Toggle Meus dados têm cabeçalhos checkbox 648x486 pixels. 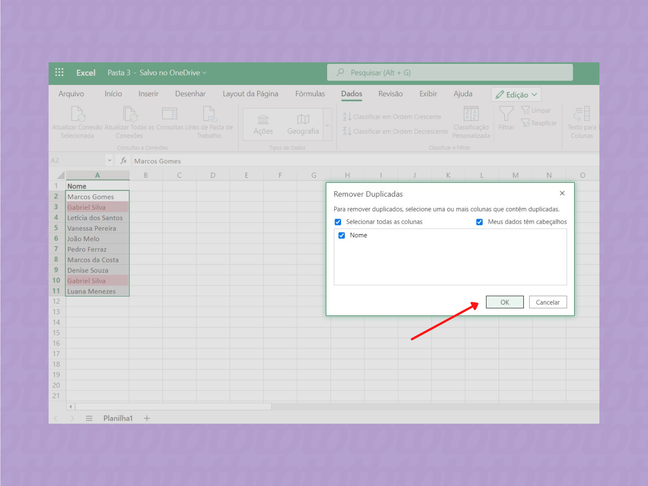pyautogui.click(x=479, y=222)
